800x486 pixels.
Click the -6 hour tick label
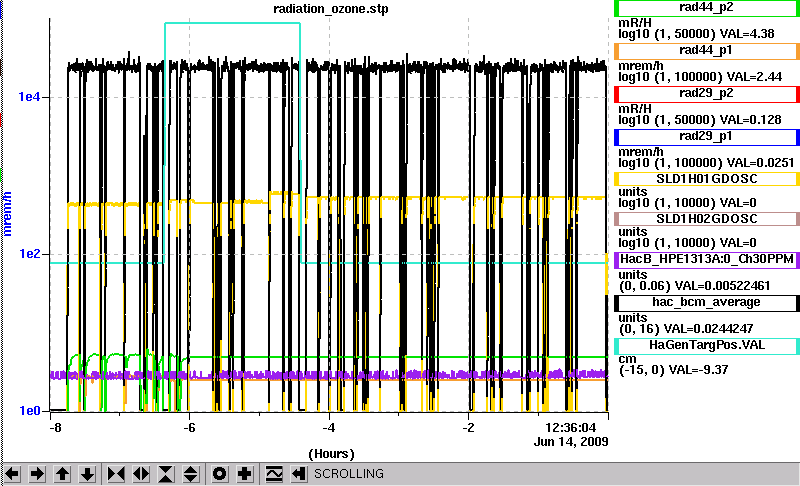[x=189, y=427]
